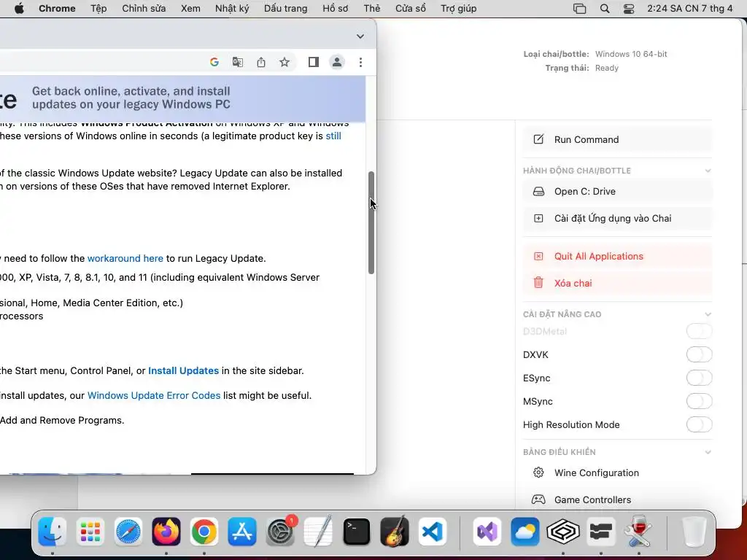Click Quit All Applications
Image resolution: width=747 pixels, height=560 pixels.
(x=617, y=256)
